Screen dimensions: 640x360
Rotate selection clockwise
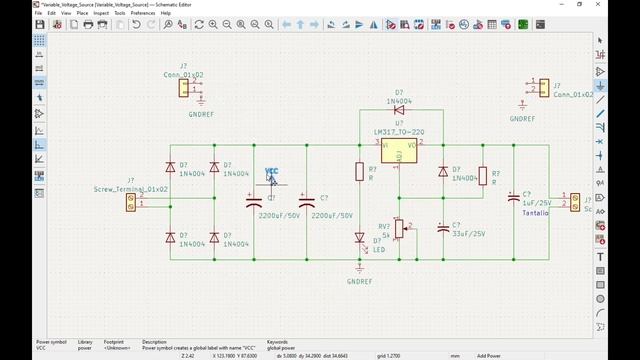[x=345, y=24]
